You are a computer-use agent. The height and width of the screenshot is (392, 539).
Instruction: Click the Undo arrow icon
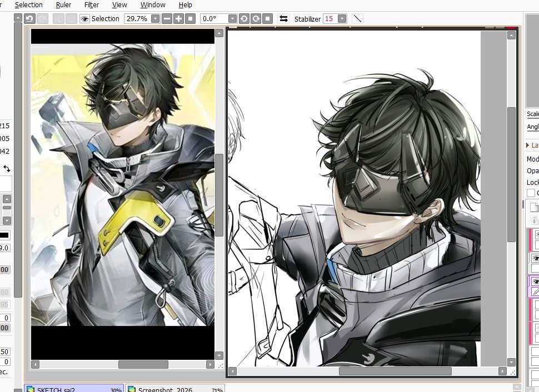tap(29, 18)
